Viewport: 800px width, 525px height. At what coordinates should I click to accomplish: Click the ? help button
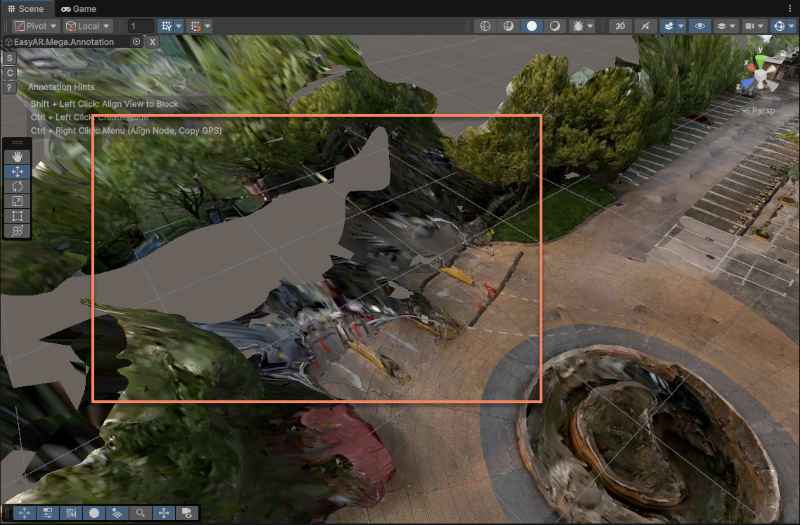pos(9,88)
